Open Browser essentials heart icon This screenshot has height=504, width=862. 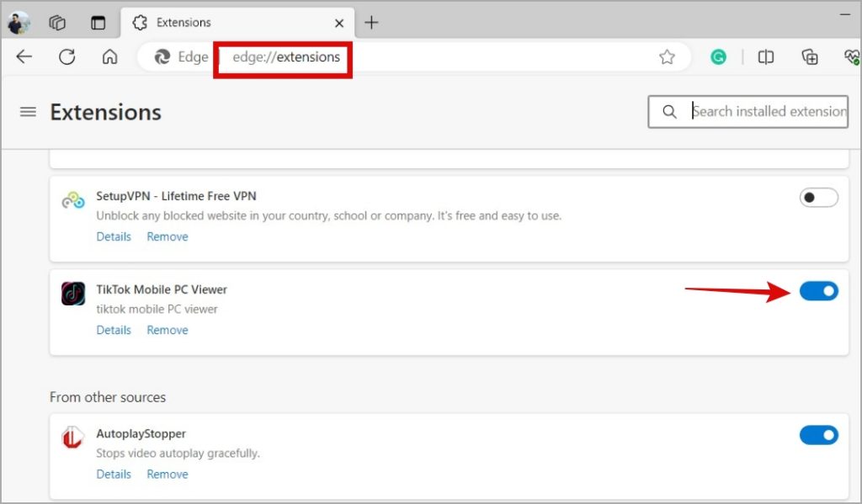click(852, 56)
